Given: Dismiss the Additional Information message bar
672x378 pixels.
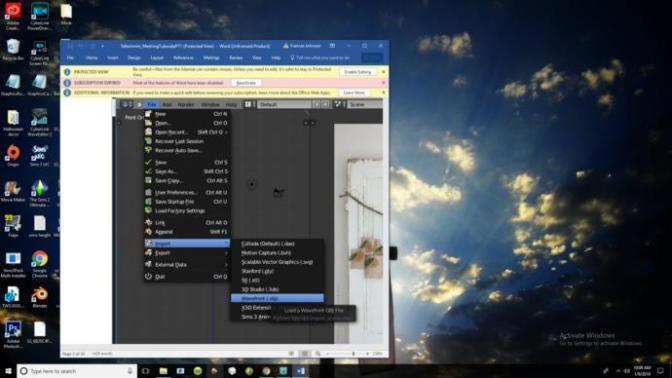Looking at the screenshot, I should [x=384, y=93].
